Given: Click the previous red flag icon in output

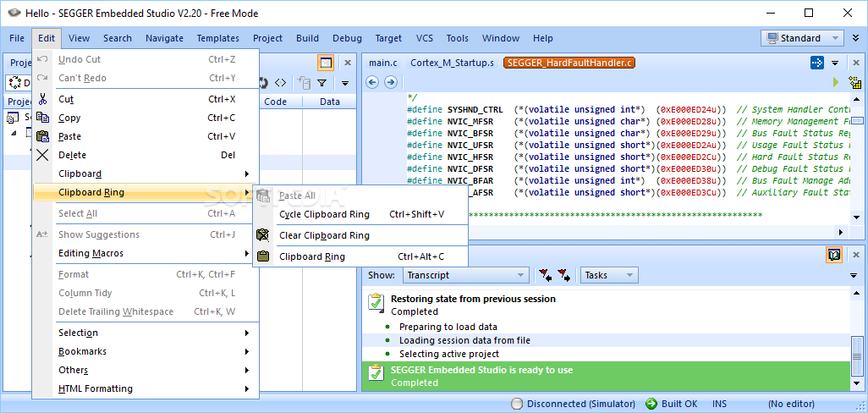Looking at the screenshot, I should tap(545, 275).
